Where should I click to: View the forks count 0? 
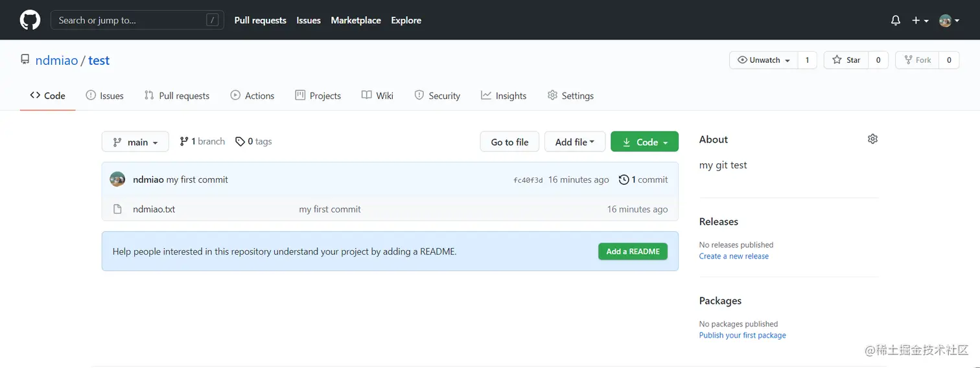coord(949,60)
